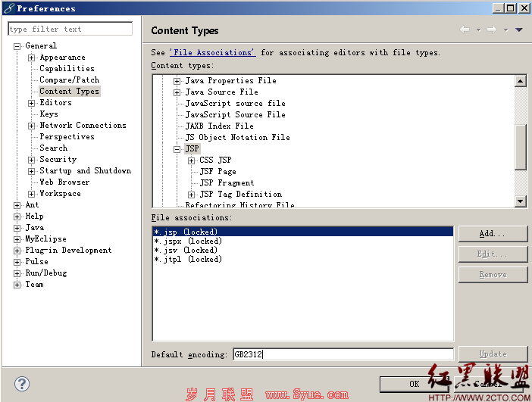This screenshot has width=532, height=402.
Task: Select Workspace under General
Action: [60, 194]
